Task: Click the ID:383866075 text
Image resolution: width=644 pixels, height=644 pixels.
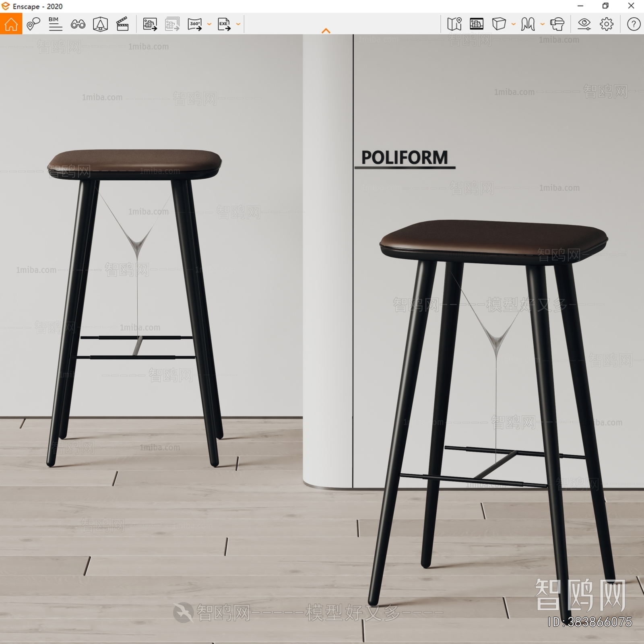Action: point(589,622)
